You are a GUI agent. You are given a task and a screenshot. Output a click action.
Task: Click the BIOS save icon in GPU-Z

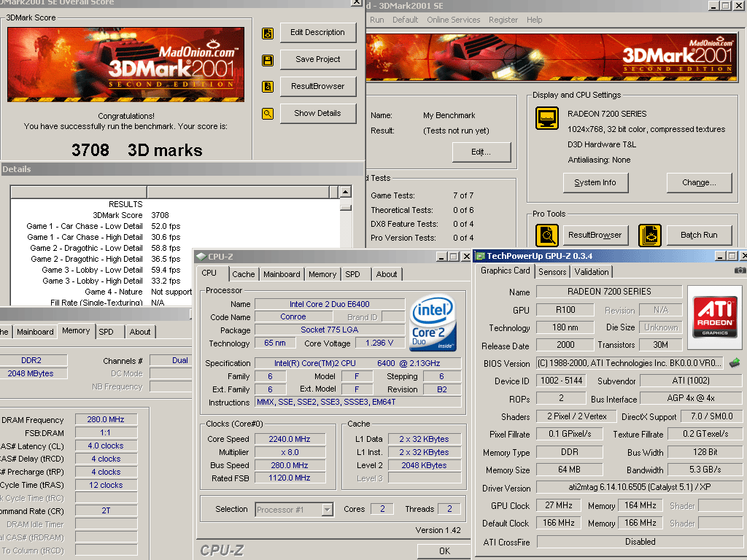pos(735,363)
